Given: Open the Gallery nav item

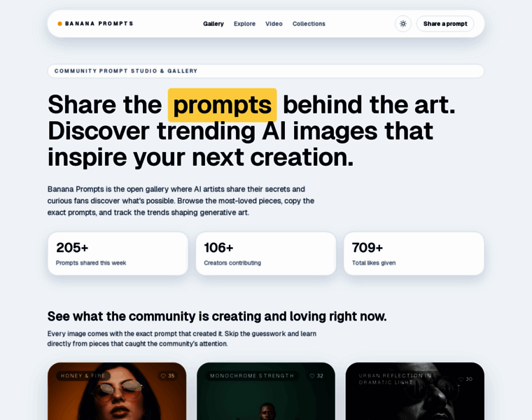Looking at the screenshot, I should [213, 24].
